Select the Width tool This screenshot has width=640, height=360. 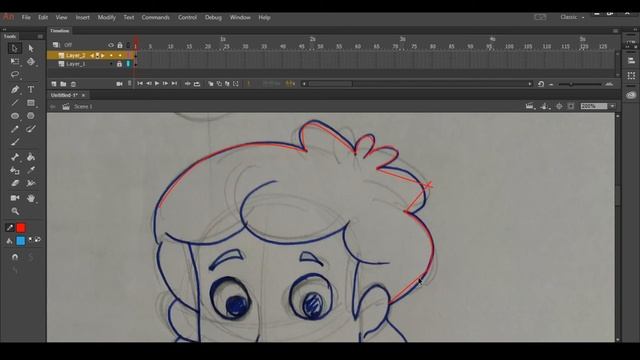point(31,183)
